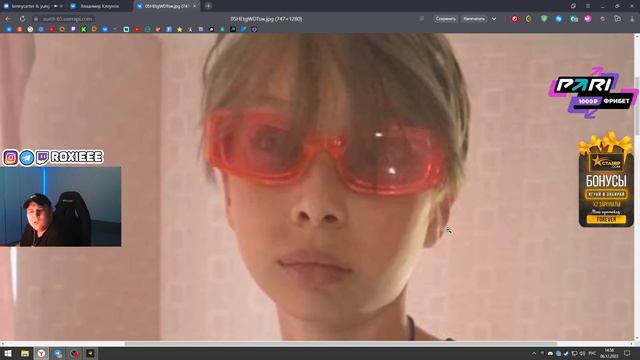
Task: Click the Telegram icon near ROXIEEE
Action: click(27, 158)
